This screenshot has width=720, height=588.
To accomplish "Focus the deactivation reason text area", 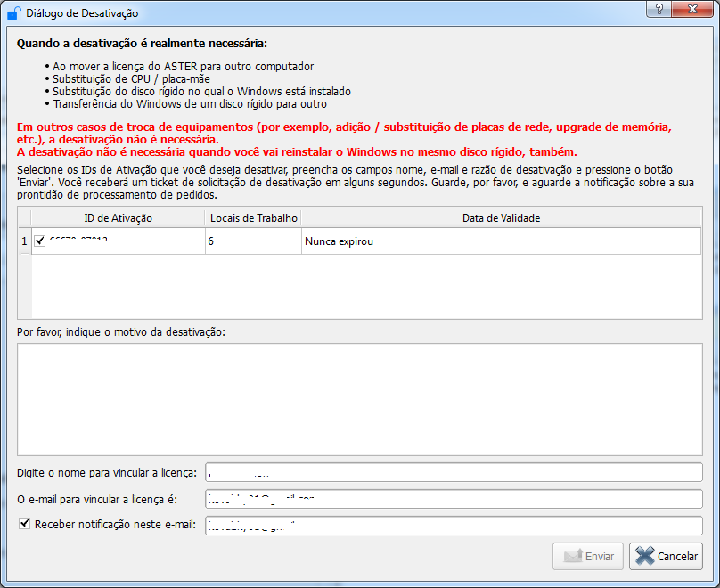I will click(360, 399).
